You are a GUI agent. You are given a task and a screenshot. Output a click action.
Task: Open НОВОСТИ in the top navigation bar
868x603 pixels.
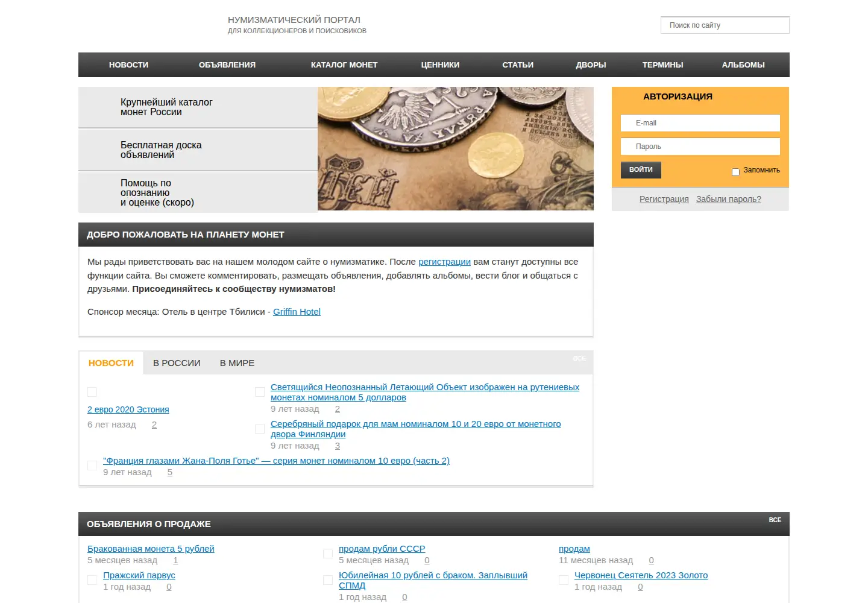[x=128, y=65]
